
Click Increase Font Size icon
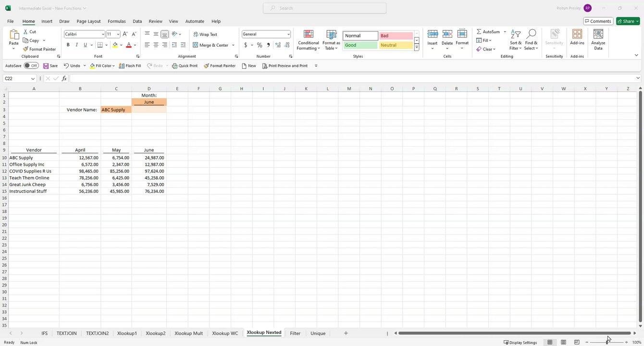pyautogui.click(x=125, y=34)
